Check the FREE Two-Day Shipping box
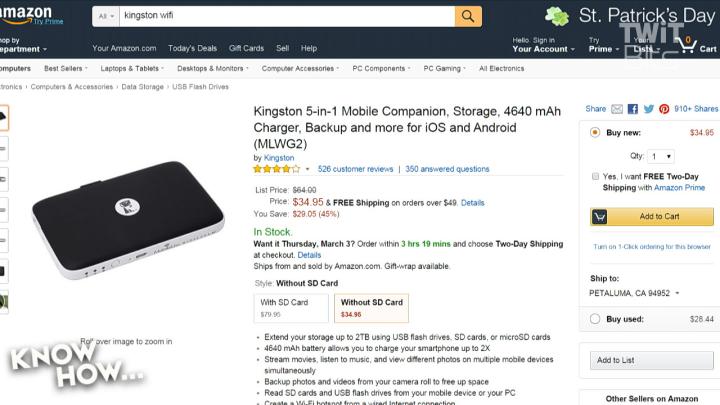This screenshot has width=720, height=405. tap(595, 176)
